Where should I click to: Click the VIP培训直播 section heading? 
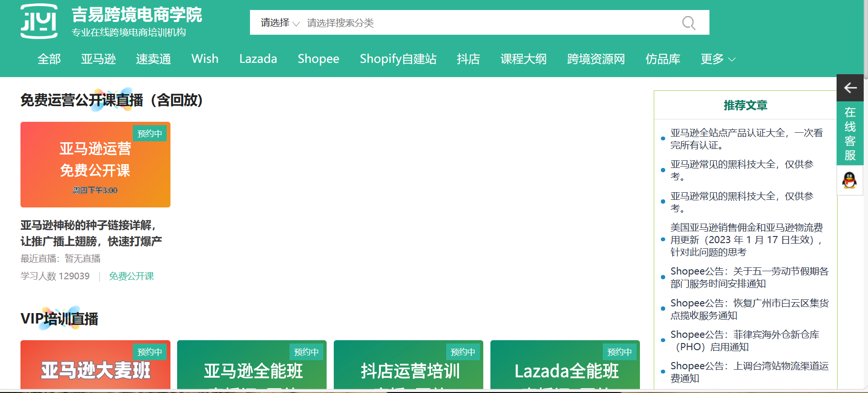(60, 318)
